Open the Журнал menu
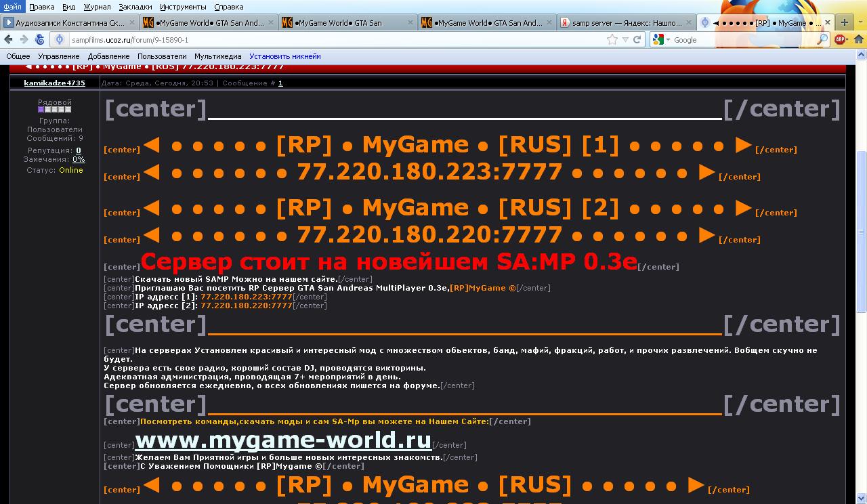867x504 pixels. coord(97,7)
